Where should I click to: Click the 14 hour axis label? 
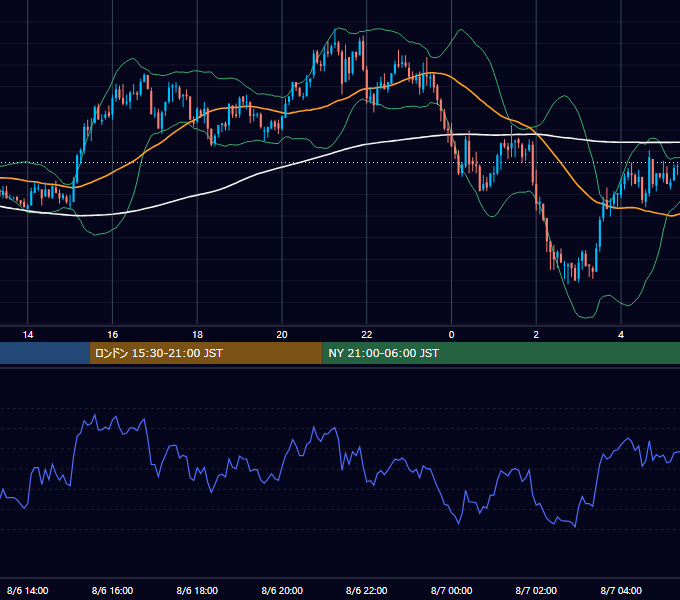click(28, 335)
